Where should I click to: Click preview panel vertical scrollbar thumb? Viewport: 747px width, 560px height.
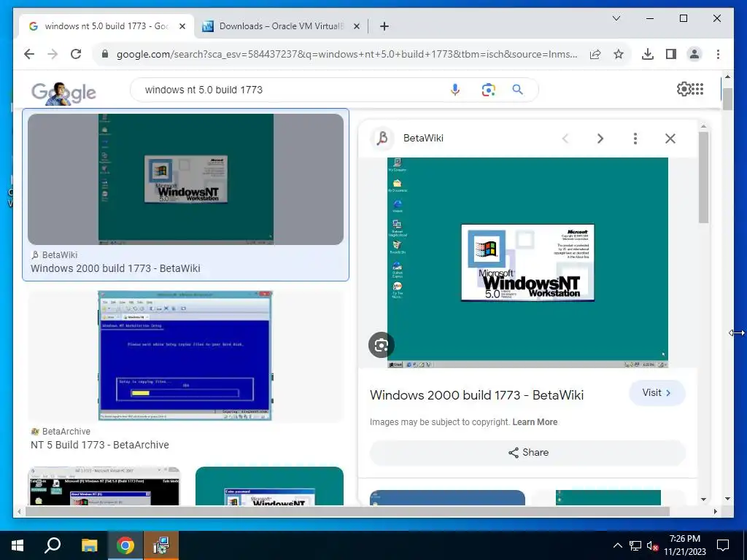point(704,178)
